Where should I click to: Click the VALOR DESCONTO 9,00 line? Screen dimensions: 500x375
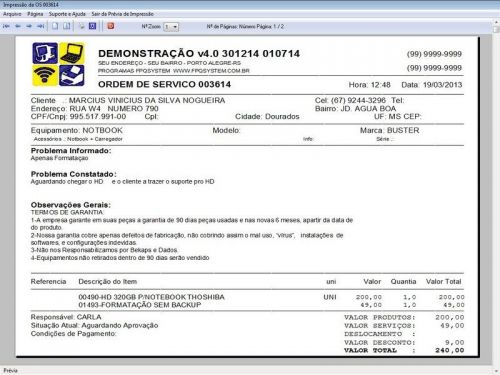(404, 342)
